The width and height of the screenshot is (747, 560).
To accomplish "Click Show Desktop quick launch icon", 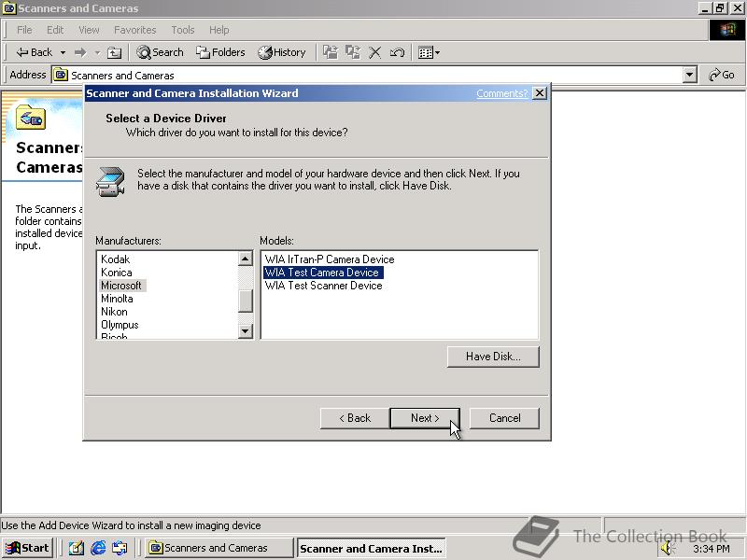I will click(77, 548).
